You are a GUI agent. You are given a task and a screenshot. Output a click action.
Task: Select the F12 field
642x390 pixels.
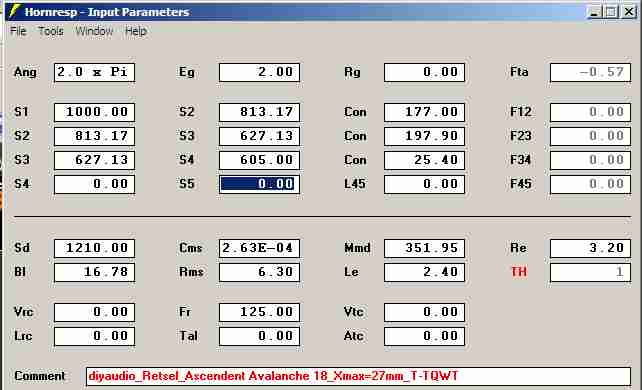[x=590, y=112]
